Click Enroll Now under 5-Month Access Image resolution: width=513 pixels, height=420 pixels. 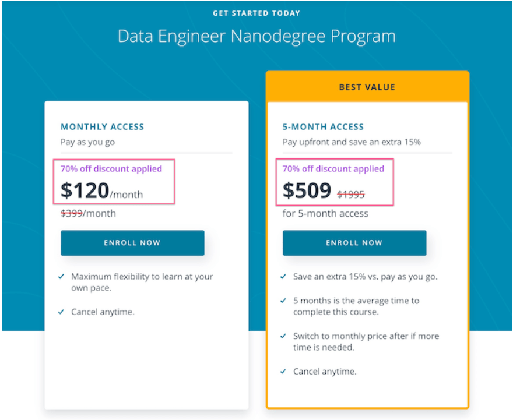(354, 243)
